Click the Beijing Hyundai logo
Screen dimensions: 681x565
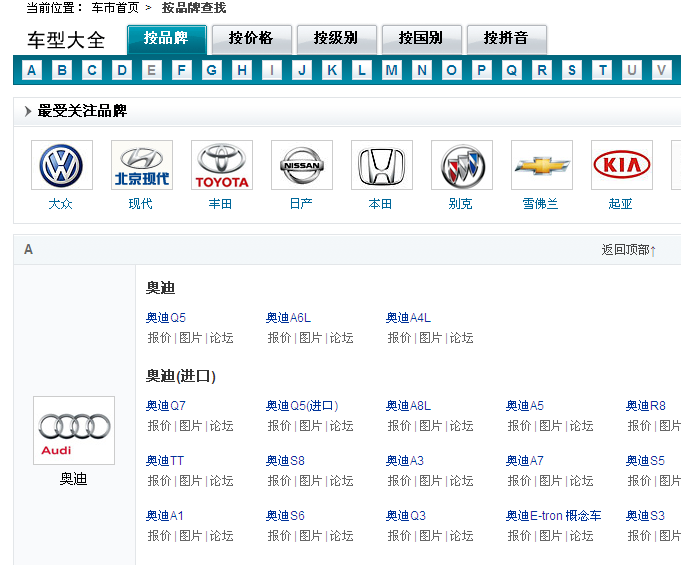tap(142, 165)
